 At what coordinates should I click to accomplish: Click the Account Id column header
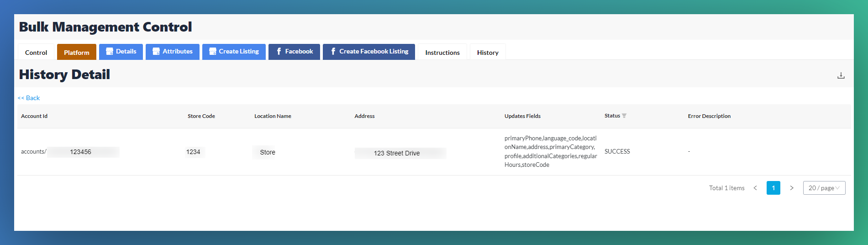[x=34, y=116]
